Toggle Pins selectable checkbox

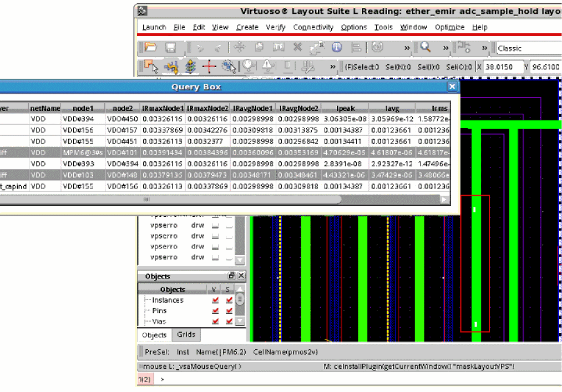pos(229,311)
